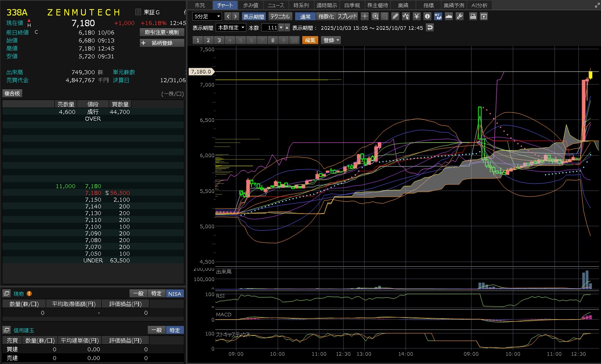
Task: Click the reset display period arrow icon
Action: (429, 27)
